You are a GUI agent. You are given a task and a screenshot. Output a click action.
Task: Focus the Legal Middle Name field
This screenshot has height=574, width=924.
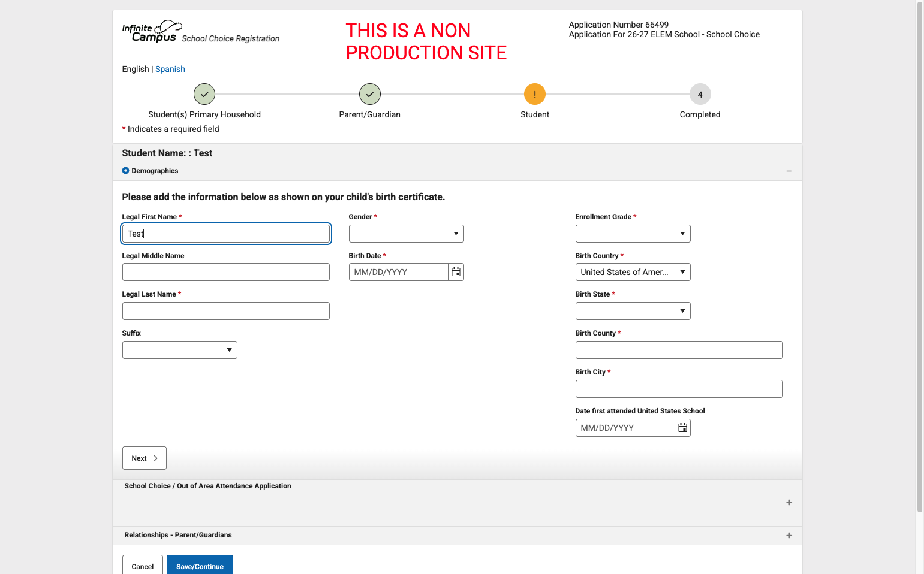[226, 272]
